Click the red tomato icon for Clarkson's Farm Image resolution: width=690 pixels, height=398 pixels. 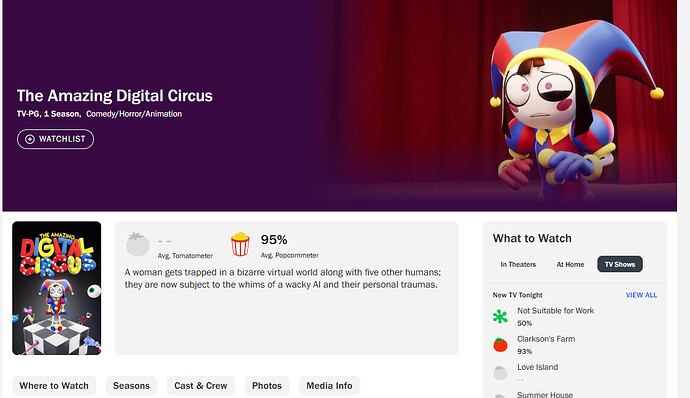tap(500, 344)
